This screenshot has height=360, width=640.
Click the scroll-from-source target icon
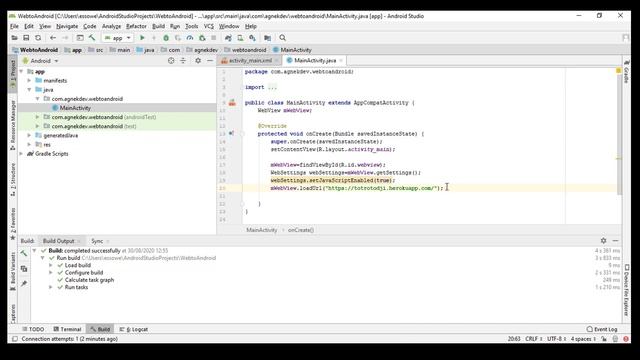pos(171,61)
